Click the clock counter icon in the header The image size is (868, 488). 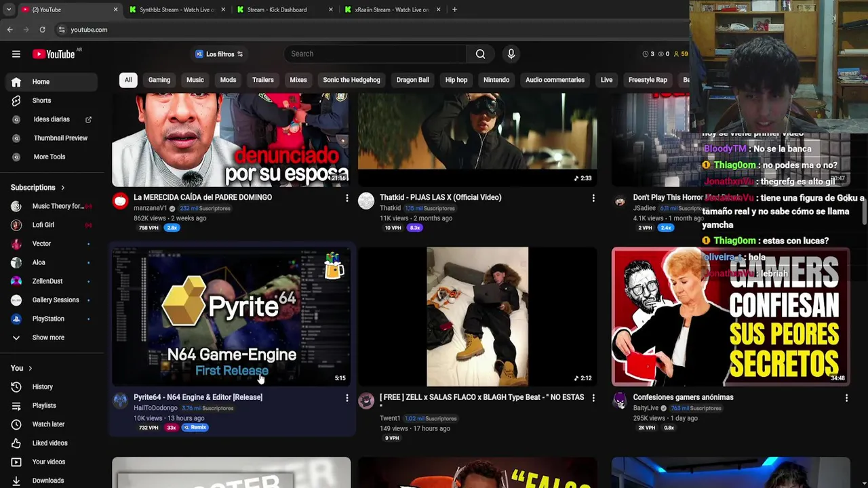tap(646, 54)
